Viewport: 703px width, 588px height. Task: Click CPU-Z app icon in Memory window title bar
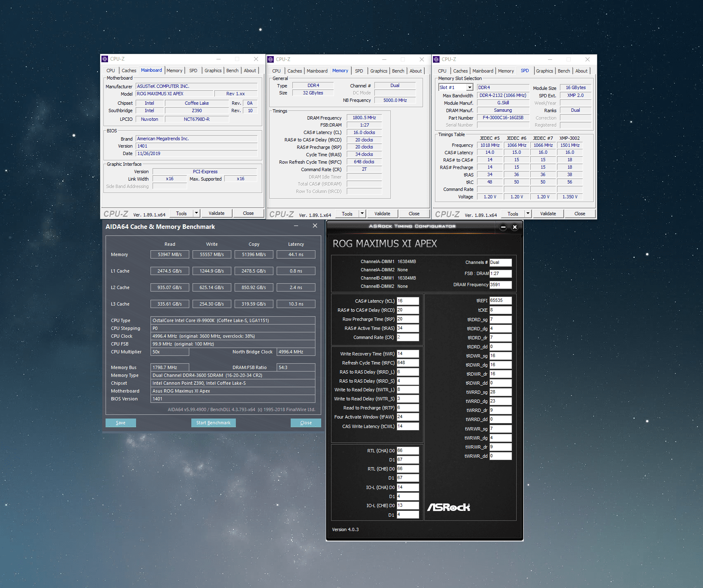click(270, 59)
